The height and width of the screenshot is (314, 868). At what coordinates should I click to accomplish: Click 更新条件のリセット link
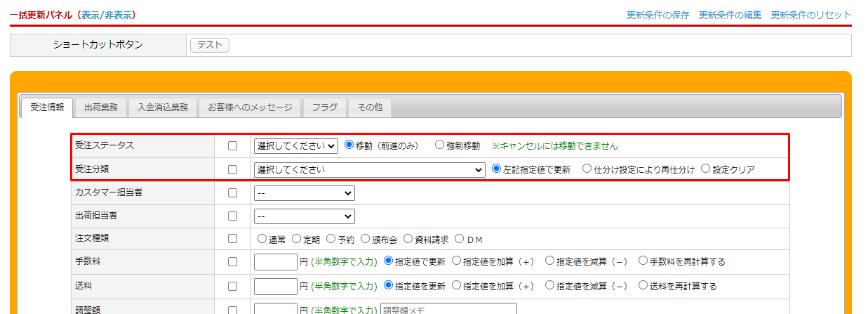coord(811,15)
